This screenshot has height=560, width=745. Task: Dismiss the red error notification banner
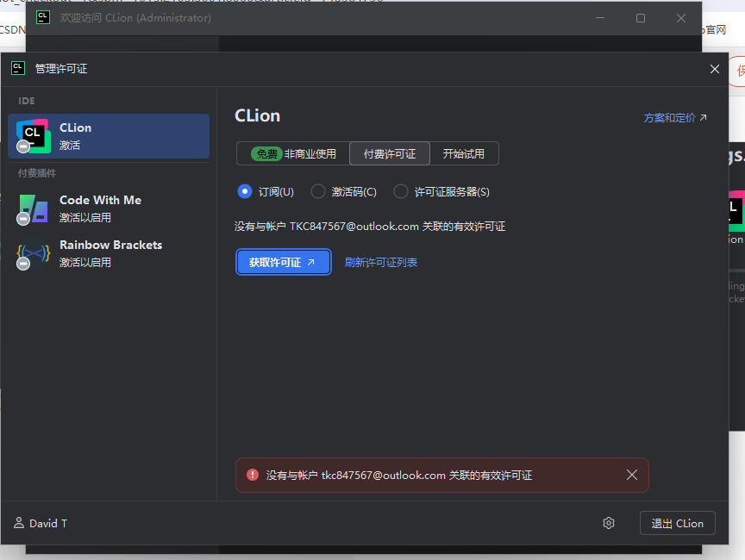click(631, 475)
